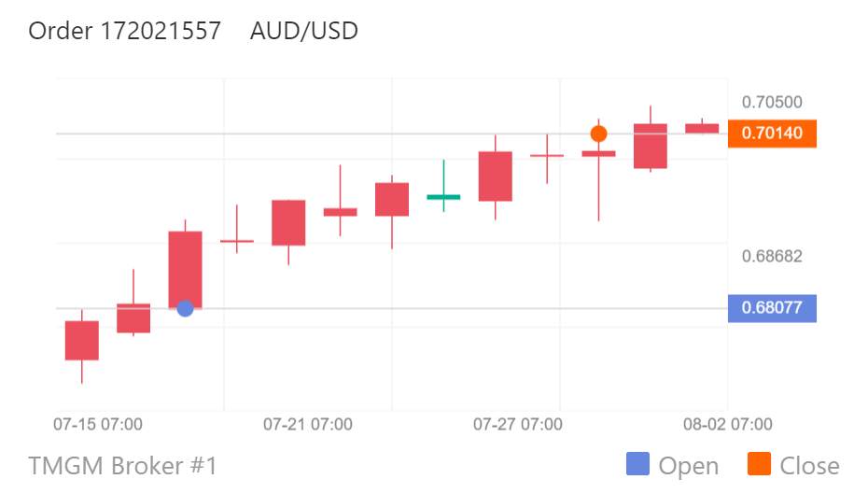Click the 07-27 07:00 time axis label

[518, 424]
